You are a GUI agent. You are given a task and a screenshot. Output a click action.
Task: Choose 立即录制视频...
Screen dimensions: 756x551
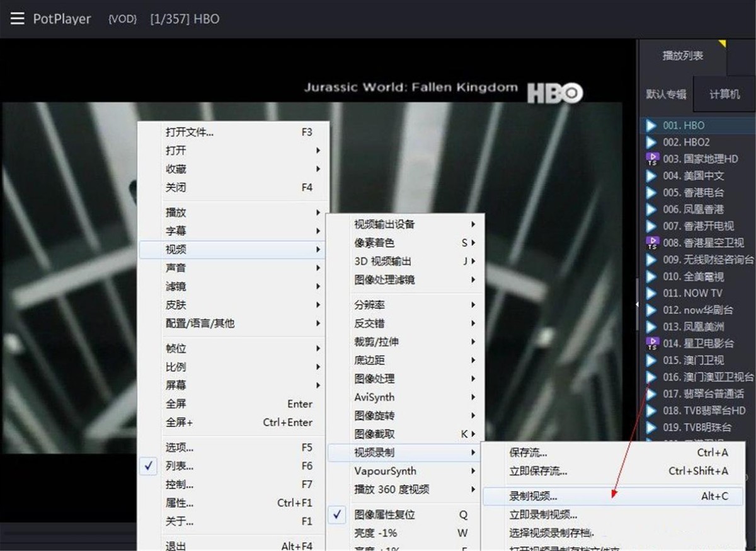[613, 514]
